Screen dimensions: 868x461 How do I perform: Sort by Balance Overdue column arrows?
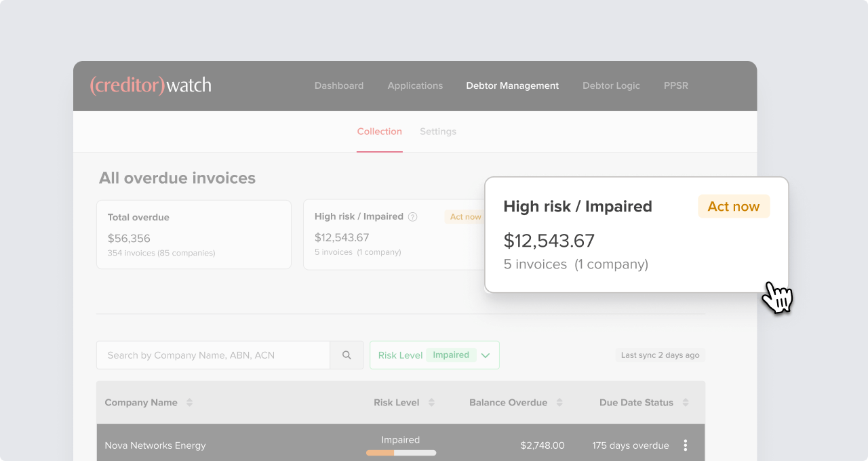click(559, 403)
